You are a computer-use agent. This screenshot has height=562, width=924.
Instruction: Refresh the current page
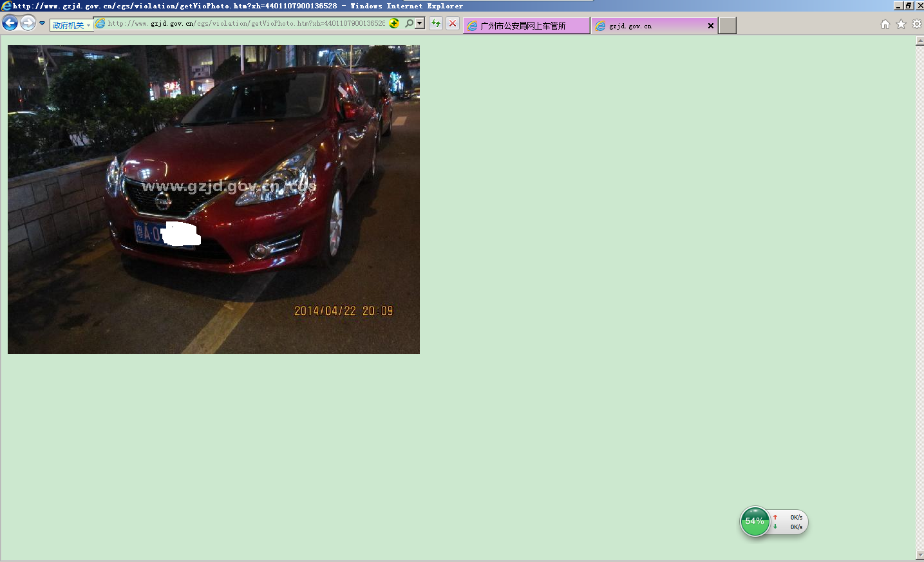tap(436, 24)
